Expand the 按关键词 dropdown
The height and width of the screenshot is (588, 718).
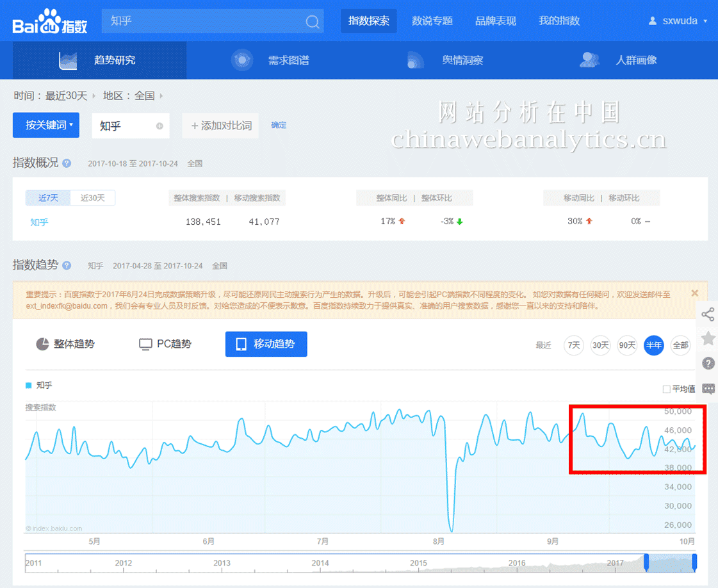[x=46, y=126]
